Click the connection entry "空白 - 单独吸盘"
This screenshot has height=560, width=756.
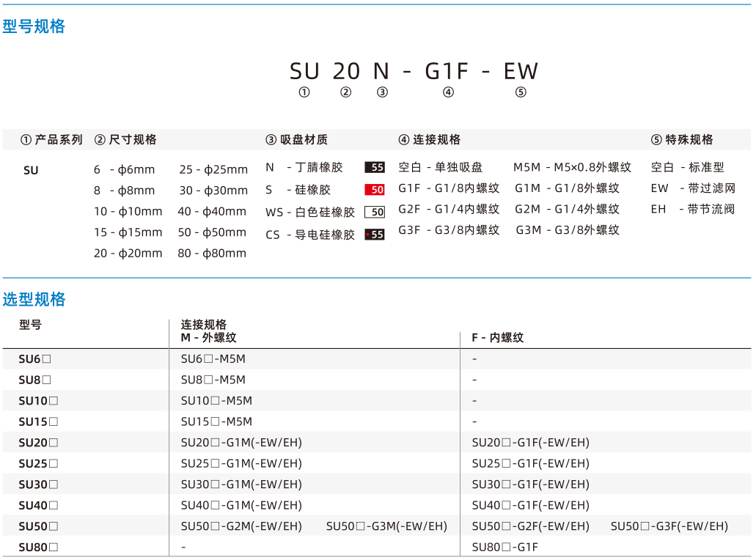[440, 167]
